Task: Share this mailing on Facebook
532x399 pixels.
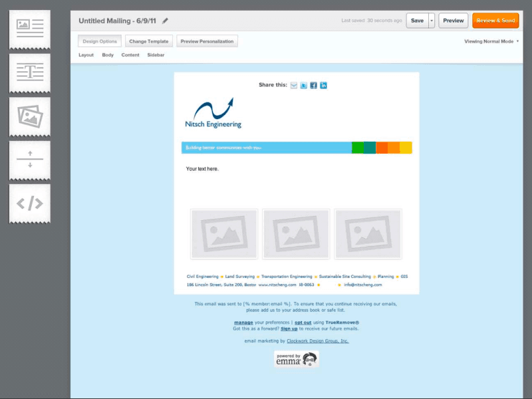Action: pyautogui.click(x=313, y=85)
